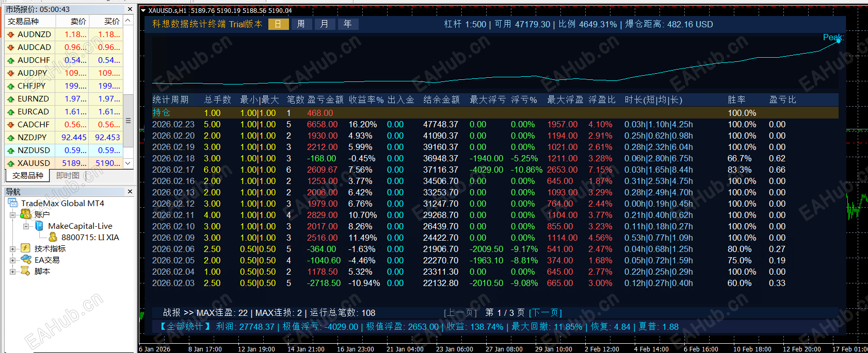Click the 2026.02.23 date row

173,124
